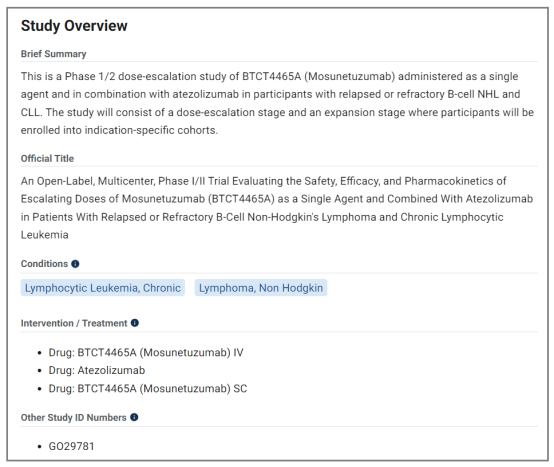Viewport: 554px width, 467px height.
Task: Click the Intervention / Treatment label
Action: pos(74,323)
